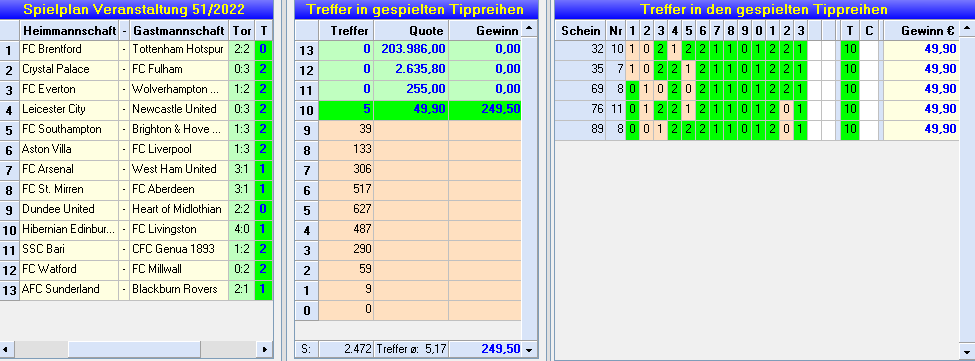Select the FC Southampton cell
Viewport: 975px width, 361px height.
point(69,129)
